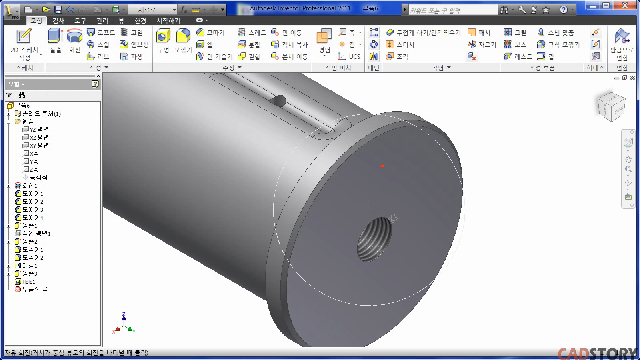Select the Convert to Sheet Metal icon
The width and height of the screenshot is (640, 360).
coord(621,44)
